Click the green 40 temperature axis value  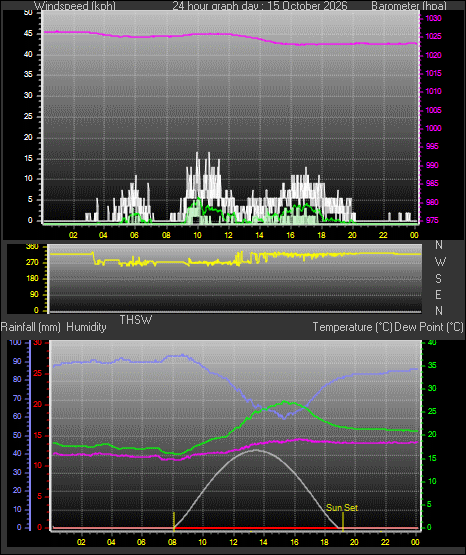pos(432,343)
